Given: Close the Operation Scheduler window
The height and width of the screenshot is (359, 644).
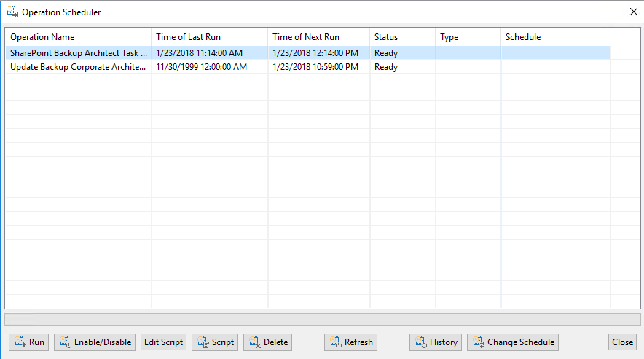Looking at the screenshot, I should [x=633, y=12].
